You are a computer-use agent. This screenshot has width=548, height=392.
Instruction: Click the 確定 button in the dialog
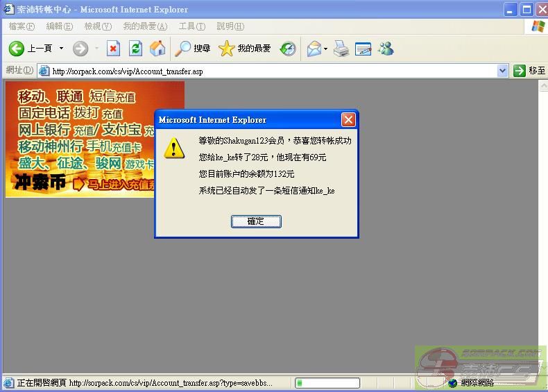(256, 221)
